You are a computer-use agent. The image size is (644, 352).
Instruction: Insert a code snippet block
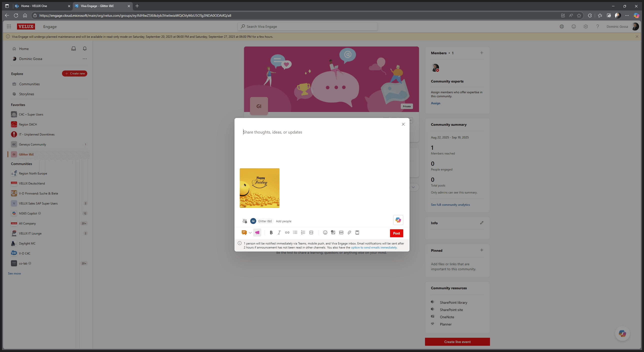(311, 232)
